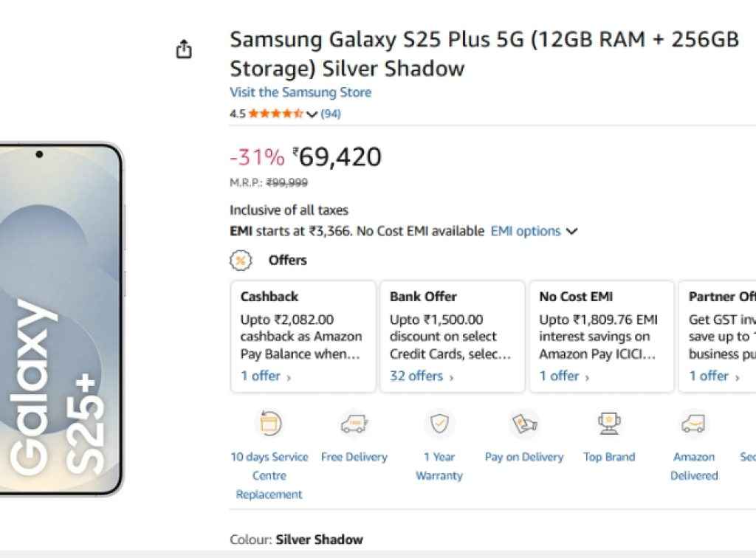Click the 4.5 star rating stars
This screenshot has width=756, height=558.
click(x=277, y=114)
